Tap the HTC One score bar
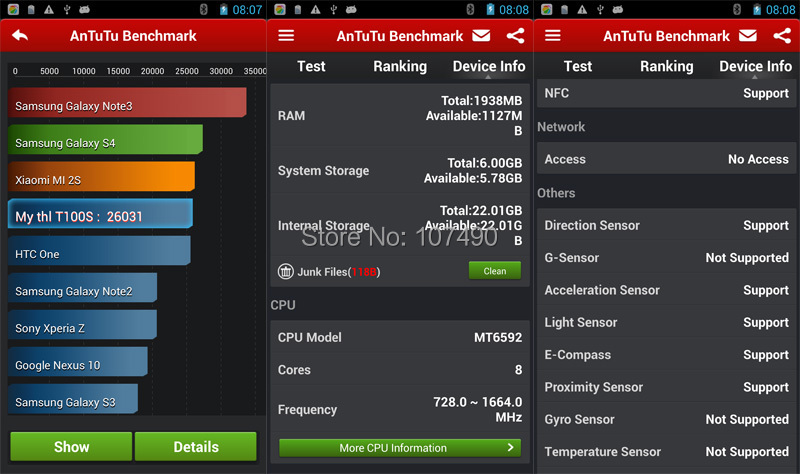Viewport: 800px width, 474px height. point(99,251)
